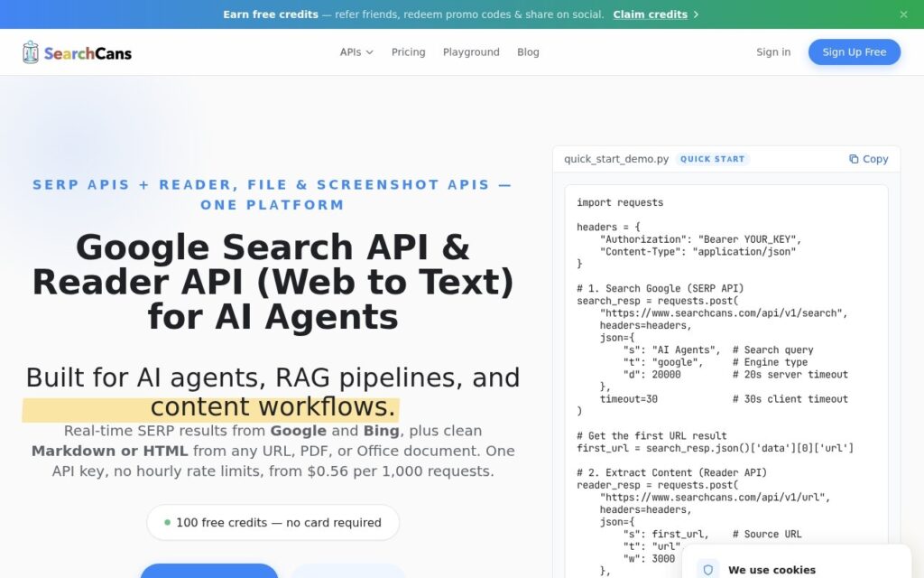Click highlighted 'content workflows.' text
Screen dimensions: 924x578
click(x=273, y=407)
